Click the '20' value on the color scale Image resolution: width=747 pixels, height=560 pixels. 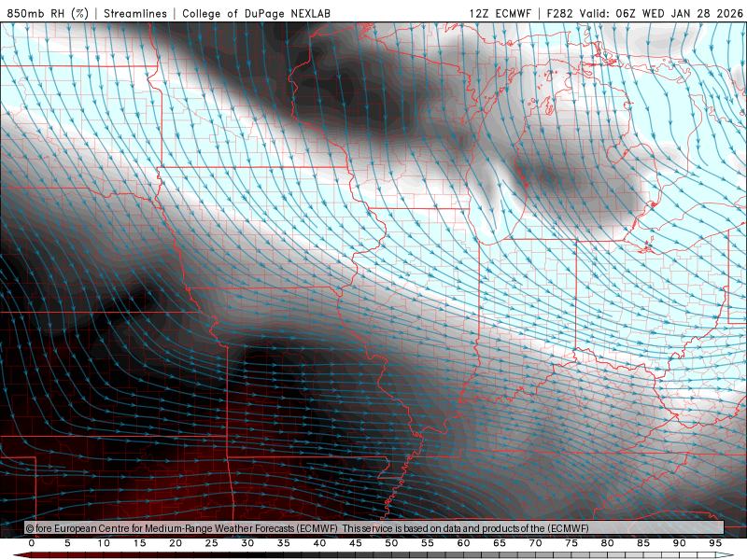click(176, 543)
